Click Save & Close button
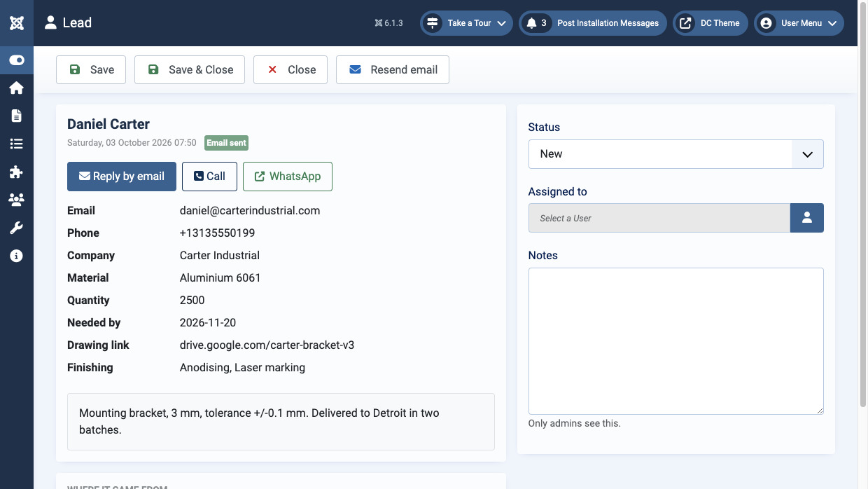868x489 pixels. (x=190, y=69)
